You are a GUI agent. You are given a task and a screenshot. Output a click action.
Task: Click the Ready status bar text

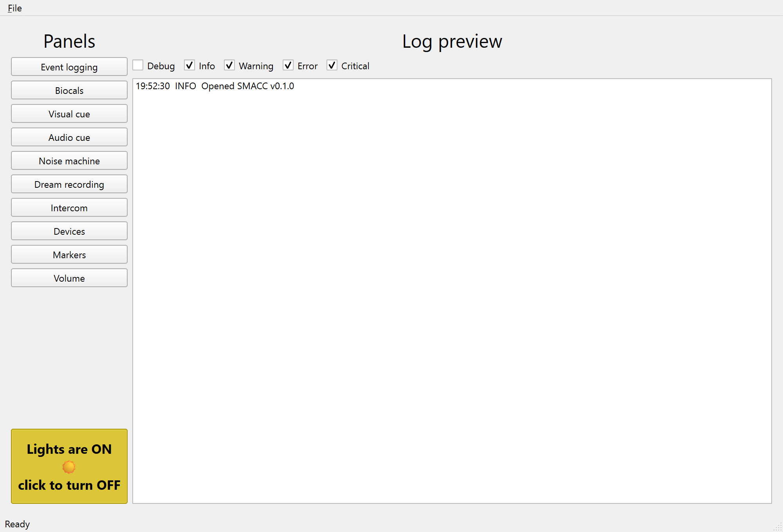click(17, 524)
